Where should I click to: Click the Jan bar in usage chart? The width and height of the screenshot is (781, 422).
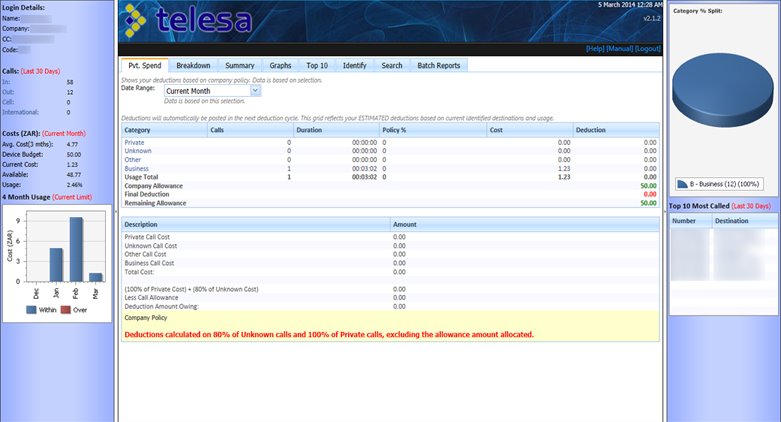(x=56, y=265)
